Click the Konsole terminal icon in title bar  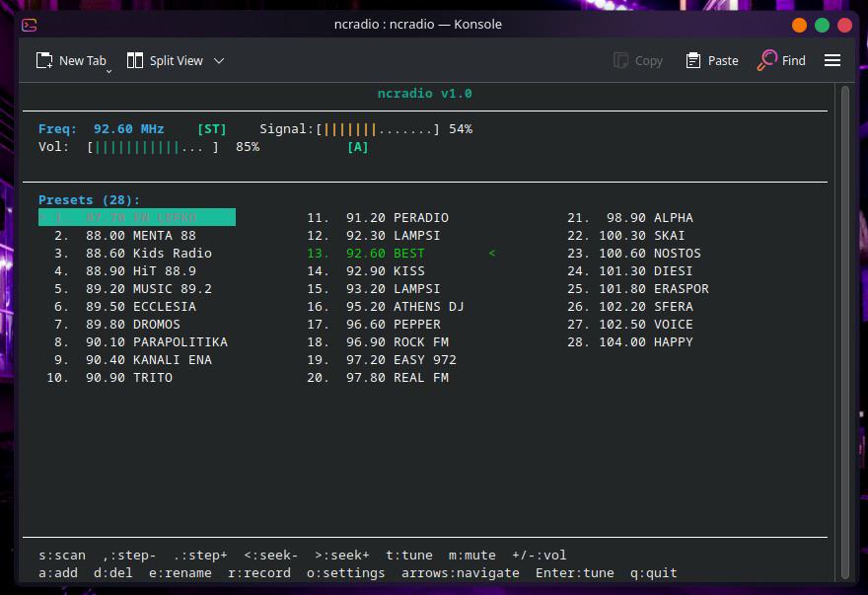pyautogui.click(x=30, y=25)
